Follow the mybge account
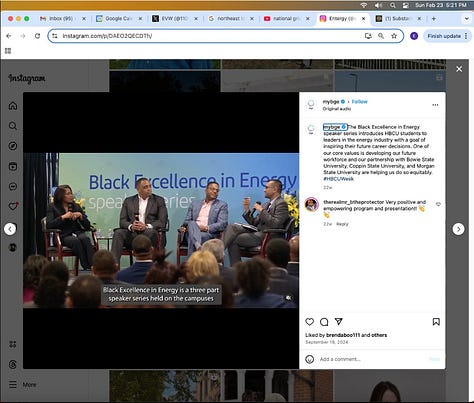 pyautogui.click(x=360, y=102)
